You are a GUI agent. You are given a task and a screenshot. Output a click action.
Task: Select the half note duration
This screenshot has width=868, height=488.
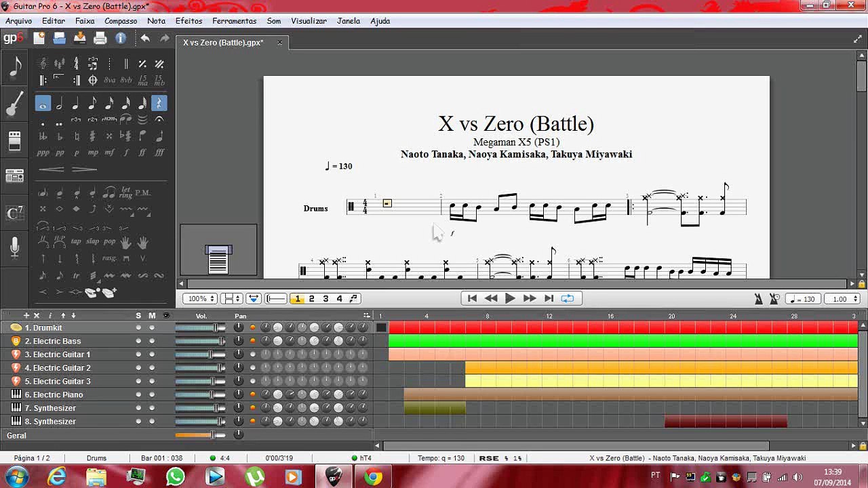click(x=60, y=104)
